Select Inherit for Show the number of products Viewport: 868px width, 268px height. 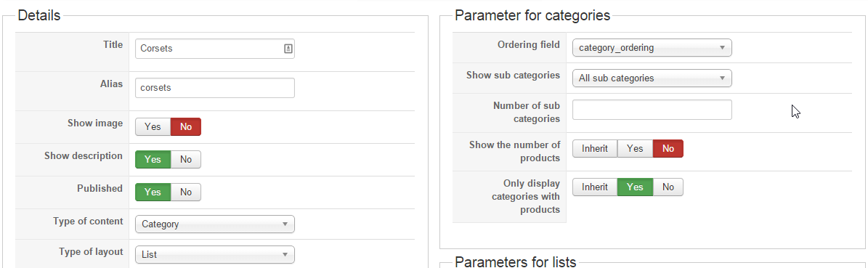point(595,148)
